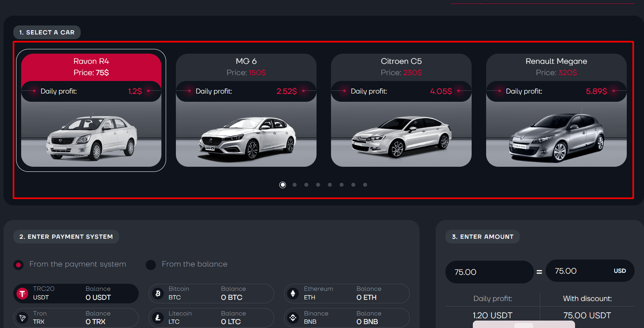This screenshot has width=644, height=328.
Task: Click the Citroen C5 'Price: 230$' text
Action: tap(401, 72)
